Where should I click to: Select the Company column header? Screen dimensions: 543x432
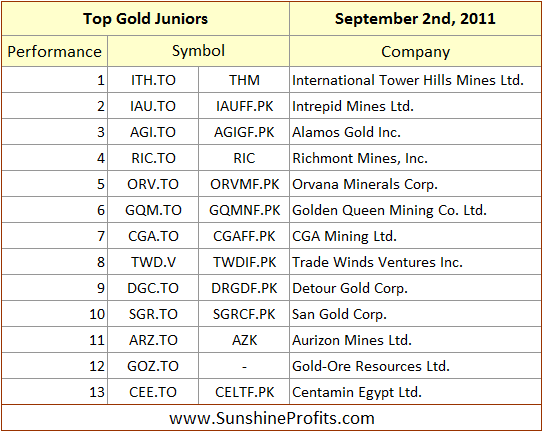point(415,51)
